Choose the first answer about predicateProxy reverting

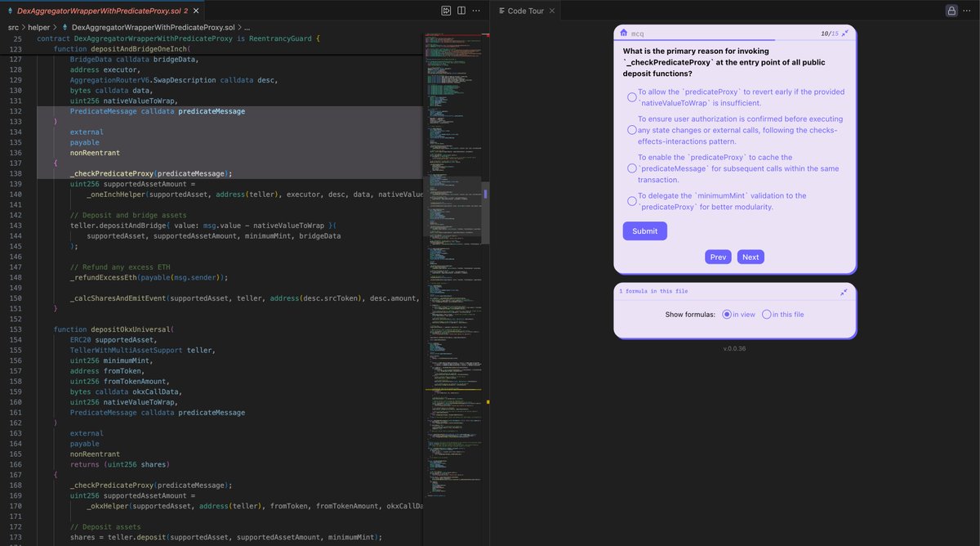pos(630,96)
